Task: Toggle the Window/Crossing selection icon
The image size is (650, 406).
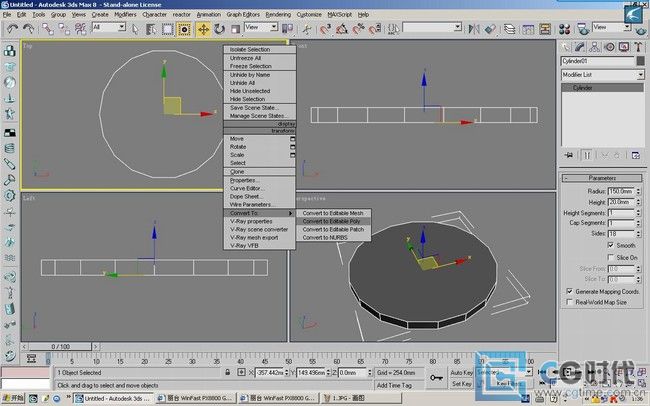Action: coord(184,29)
